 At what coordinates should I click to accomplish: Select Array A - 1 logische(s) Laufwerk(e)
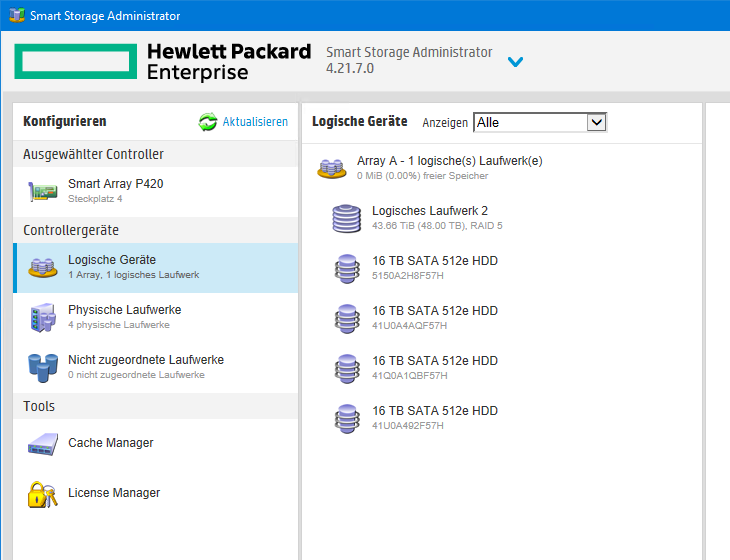coord(502,168)
